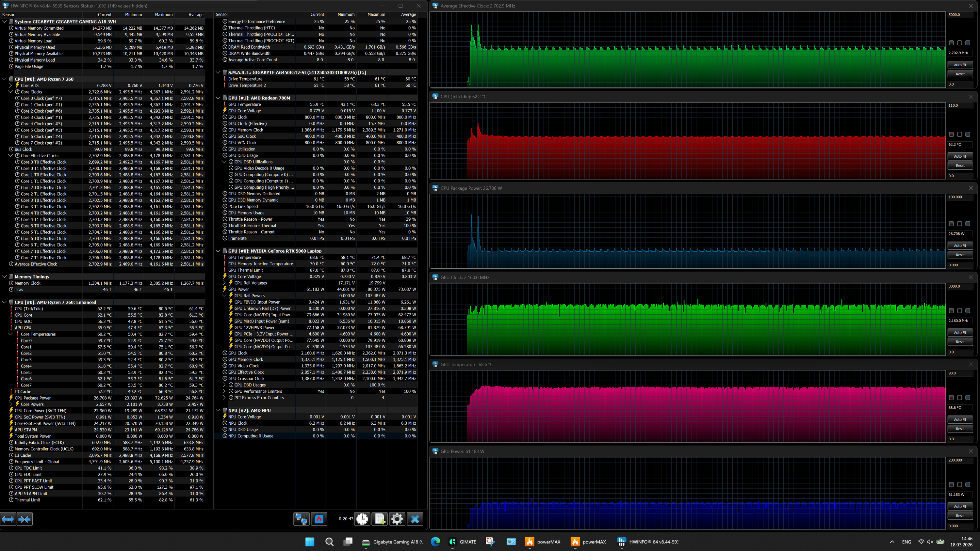Reset elapsed time with clock icon
This screenshot has width=980, height=551.
pyautogui.click(x=362, y=519)
